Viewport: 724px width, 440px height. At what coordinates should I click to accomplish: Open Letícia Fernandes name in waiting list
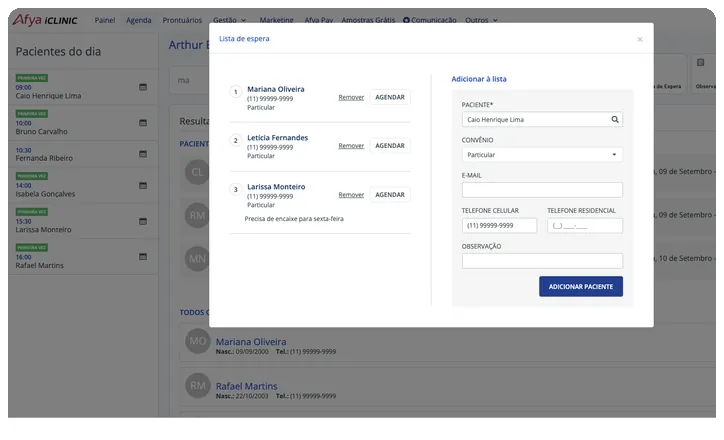click(x=278, y=138)
